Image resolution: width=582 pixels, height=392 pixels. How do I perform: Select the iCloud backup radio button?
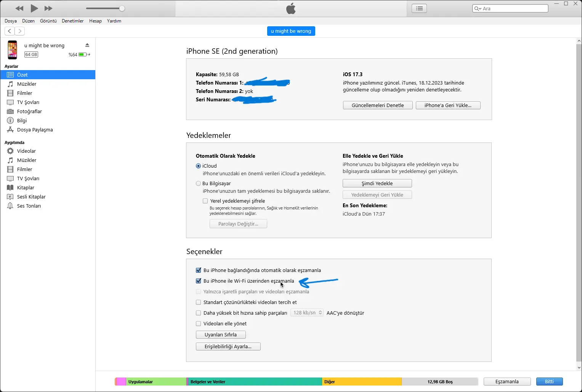[198, 166]
